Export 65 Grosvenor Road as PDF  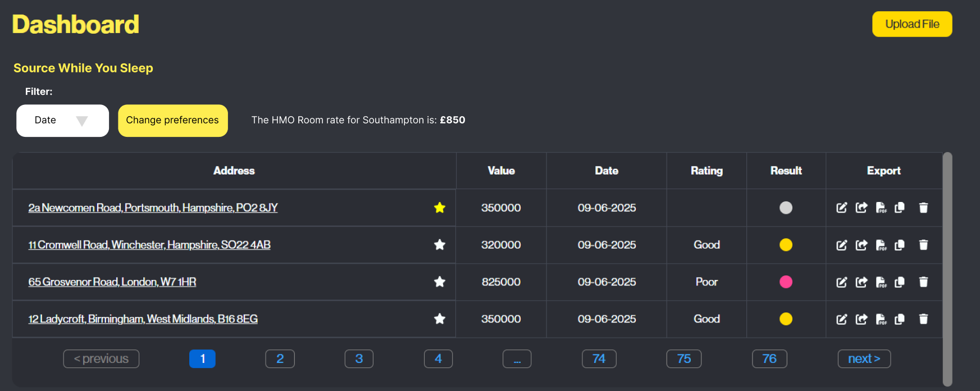pyautogui.click(x=881, y=282)
